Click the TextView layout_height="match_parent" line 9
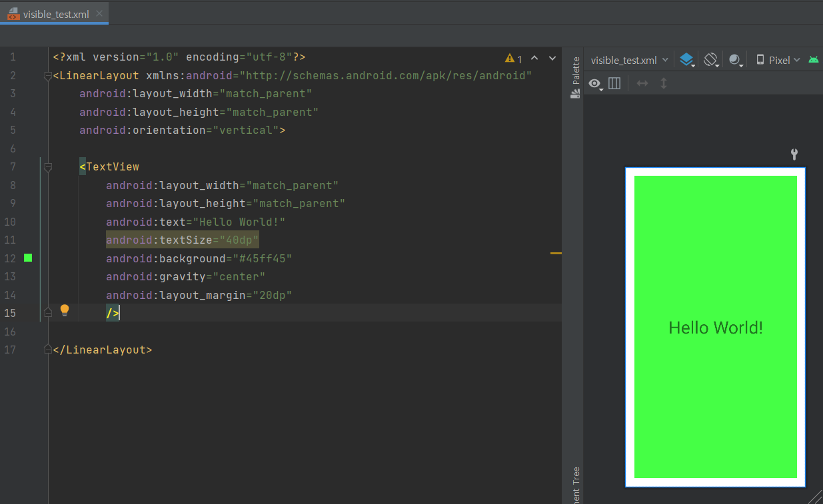The image size is (823, 504). tap(226, 203)
